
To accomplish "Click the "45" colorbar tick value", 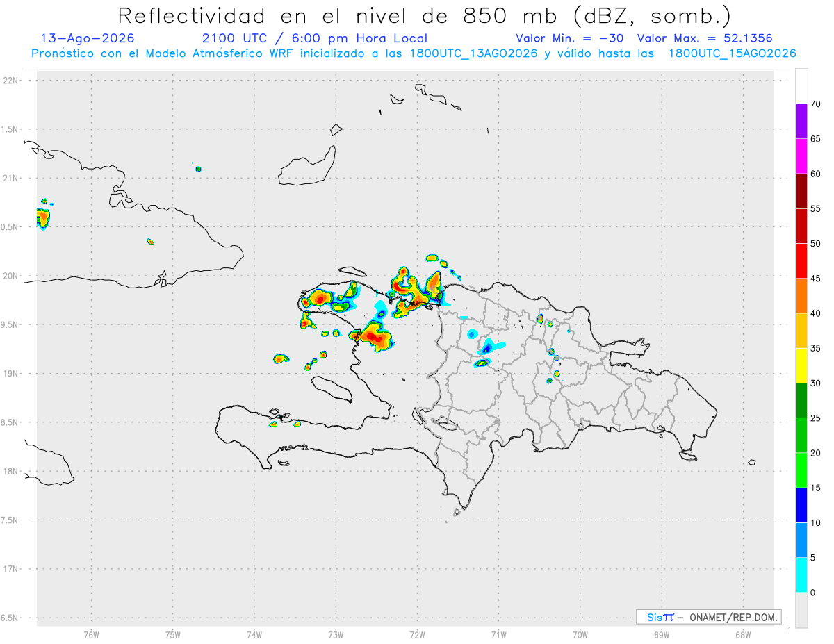I will pyautogui.click(x=815, y=279).
